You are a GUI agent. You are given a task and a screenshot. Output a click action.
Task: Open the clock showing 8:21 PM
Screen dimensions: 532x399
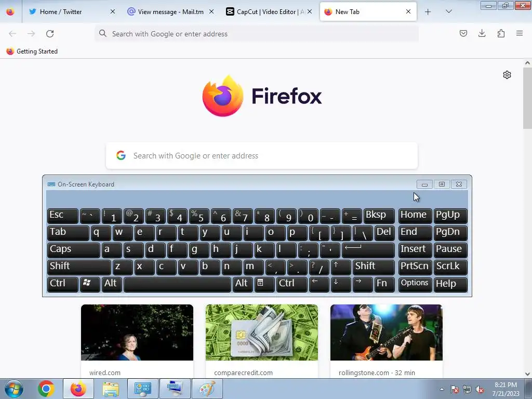pyautogui.click(x=506, y=389)
